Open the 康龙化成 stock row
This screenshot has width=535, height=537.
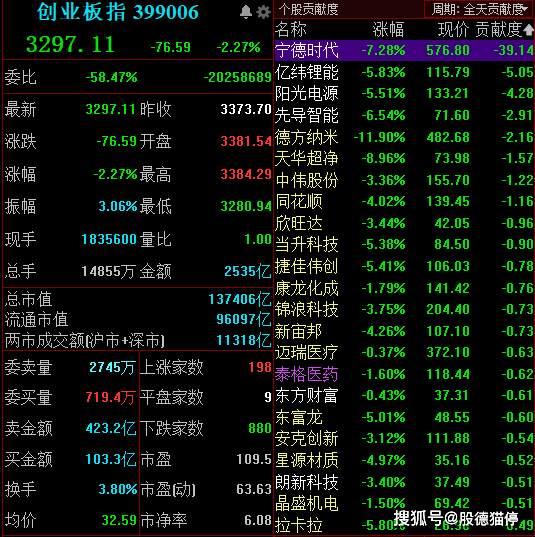point(404,288)
